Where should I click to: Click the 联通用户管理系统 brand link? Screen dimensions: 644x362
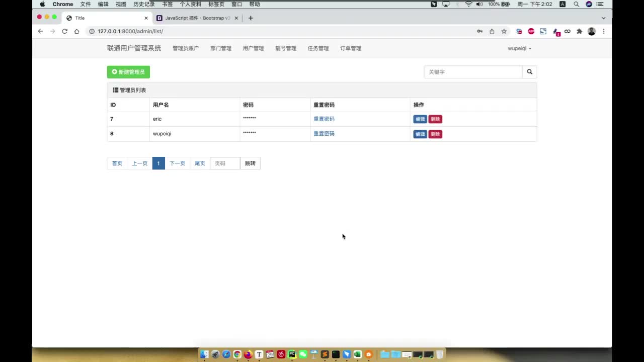(134, 48)
